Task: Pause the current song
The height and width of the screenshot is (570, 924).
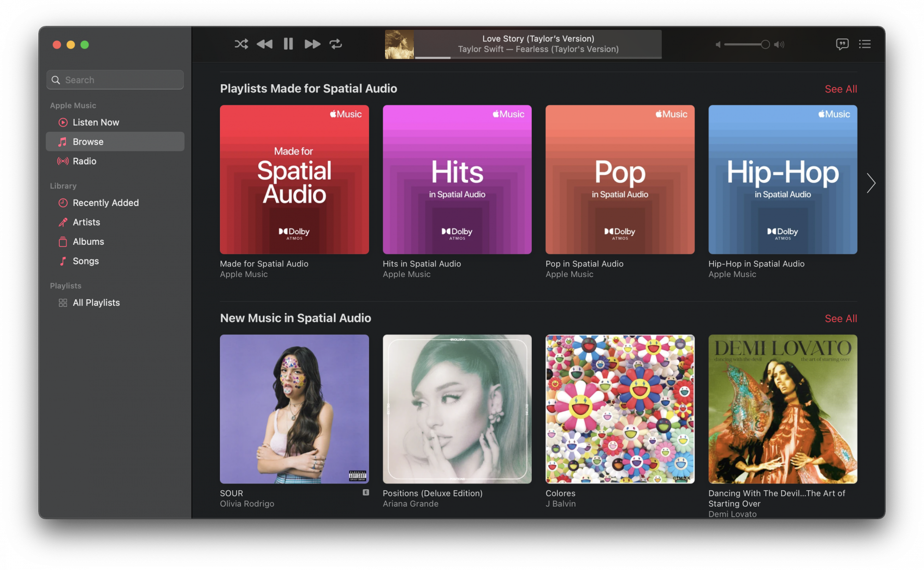Action: 288,44
